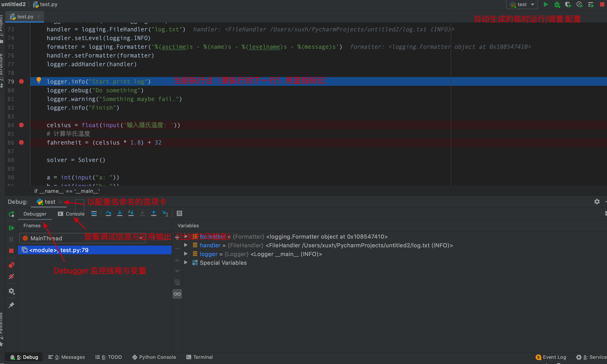
Task: Open the Event Log
Action: coord(551,357)
